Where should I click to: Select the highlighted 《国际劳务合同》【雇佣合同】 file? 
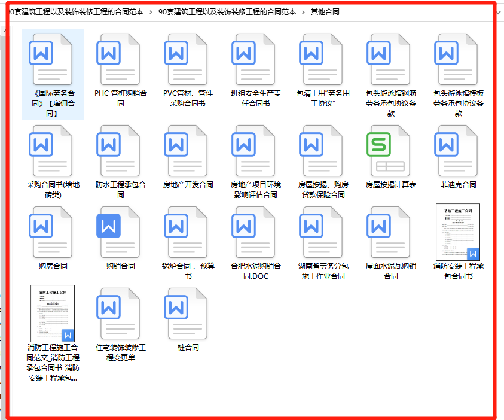pos(52,59)
